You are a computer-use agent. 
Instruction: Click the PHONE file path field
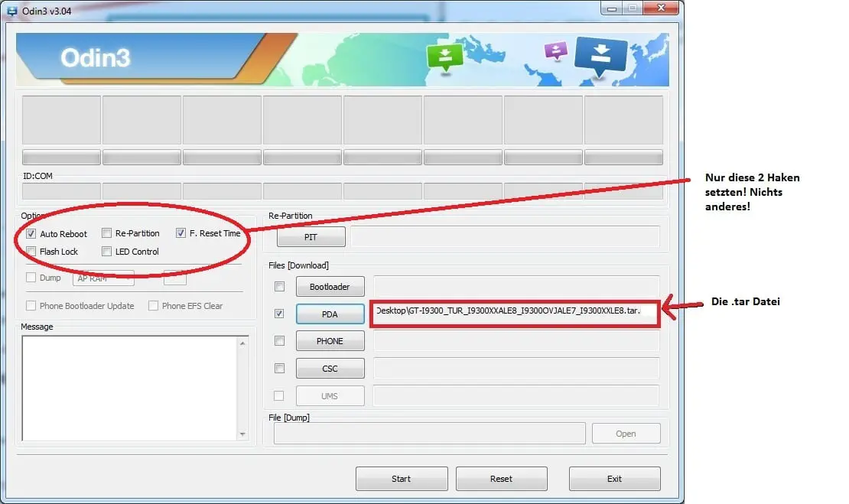tap(516, 341)
